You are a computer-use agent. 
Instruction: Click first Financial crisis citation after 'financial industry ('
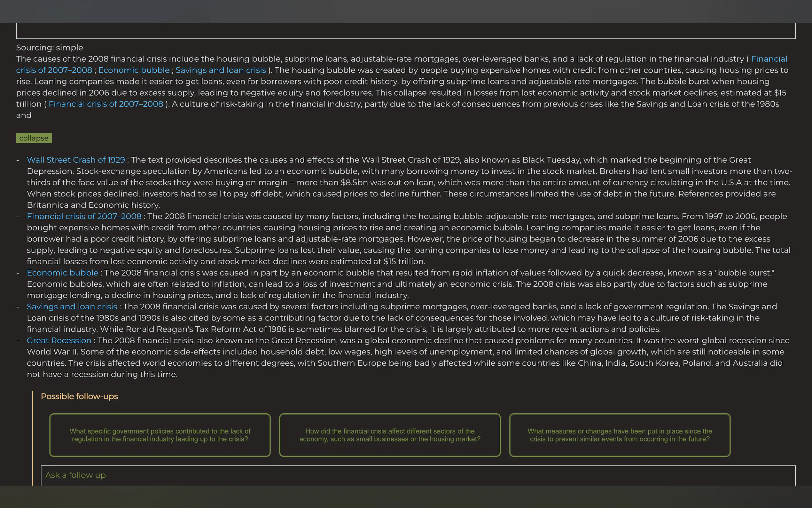(x=769, y=59)
